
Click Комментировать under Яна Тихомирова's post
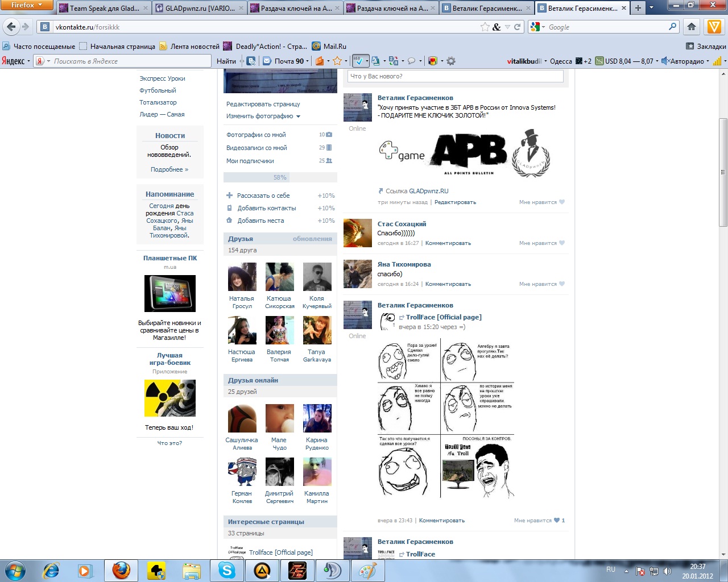tap(448, 284)
